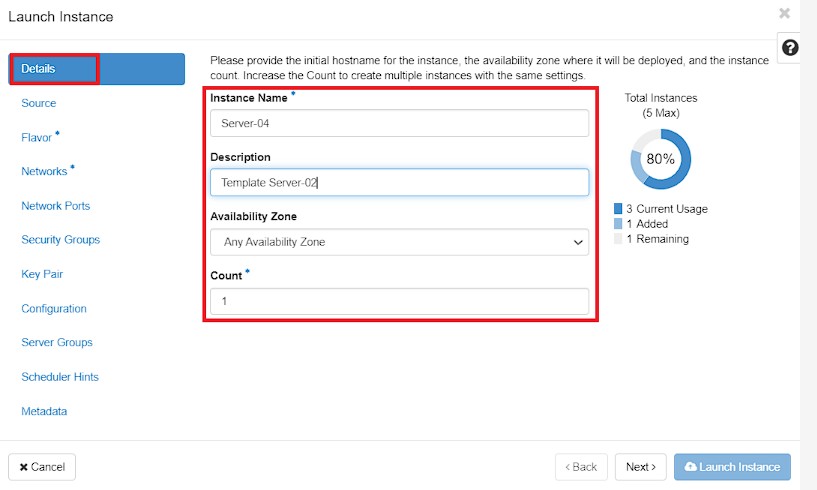The height and width of the screenshot is (490, 817).
Task: Select Security Groups in sidebar
Action: pos(60,240)
